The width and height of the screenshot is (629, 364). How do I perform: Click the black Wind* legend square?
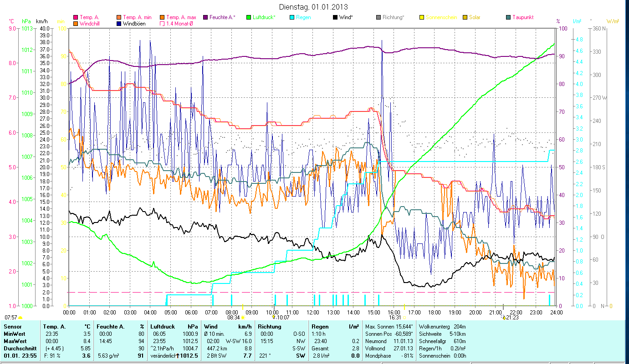[x=335, y=18]
